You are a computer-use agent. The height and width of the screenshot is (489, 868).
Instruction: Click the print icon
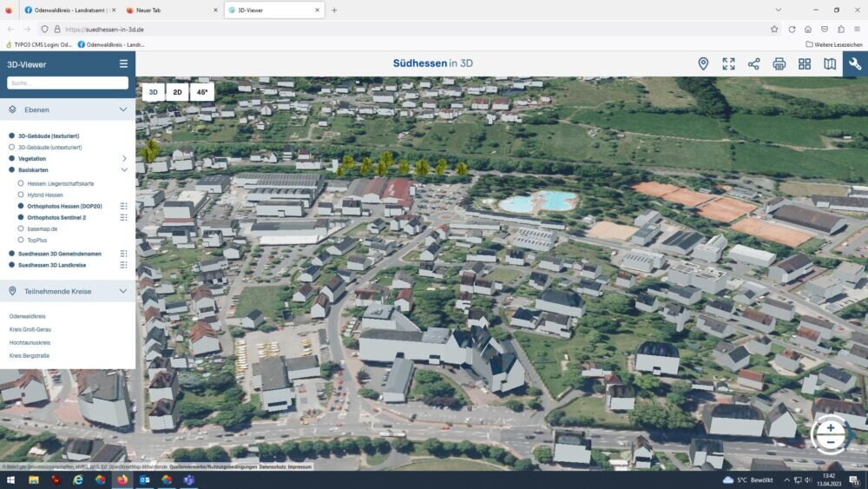(x=779, y=63)
